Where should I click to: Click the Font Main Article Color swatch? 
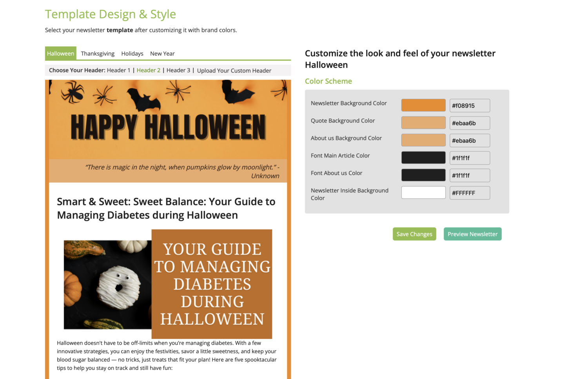click(x=423, y=158)
